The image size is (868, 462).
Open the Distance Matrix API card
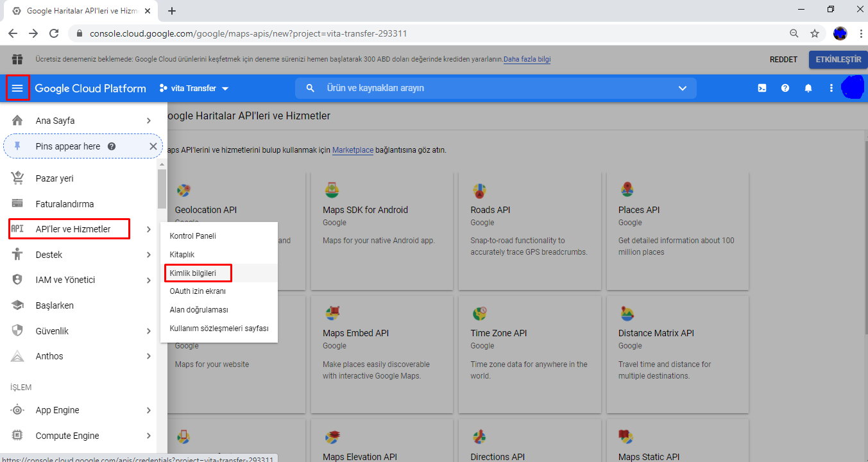677,354
